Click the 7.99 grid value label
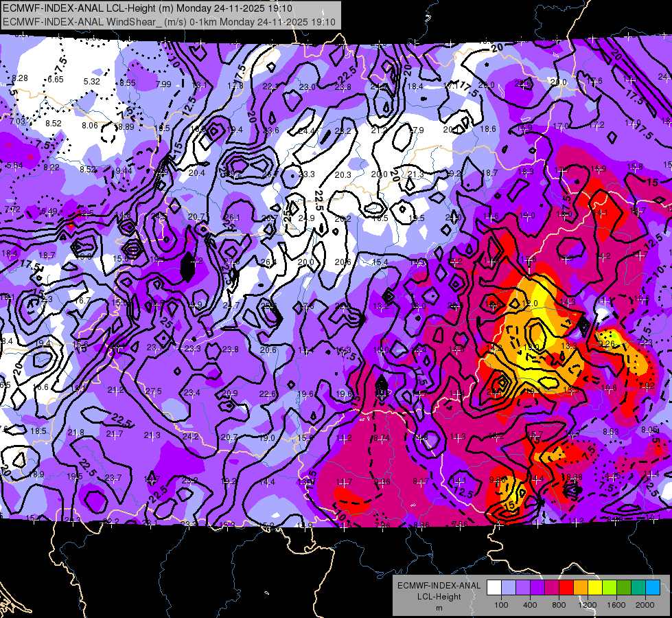The height and width of the screenshot is (618, 672). [x=163, y=84]
